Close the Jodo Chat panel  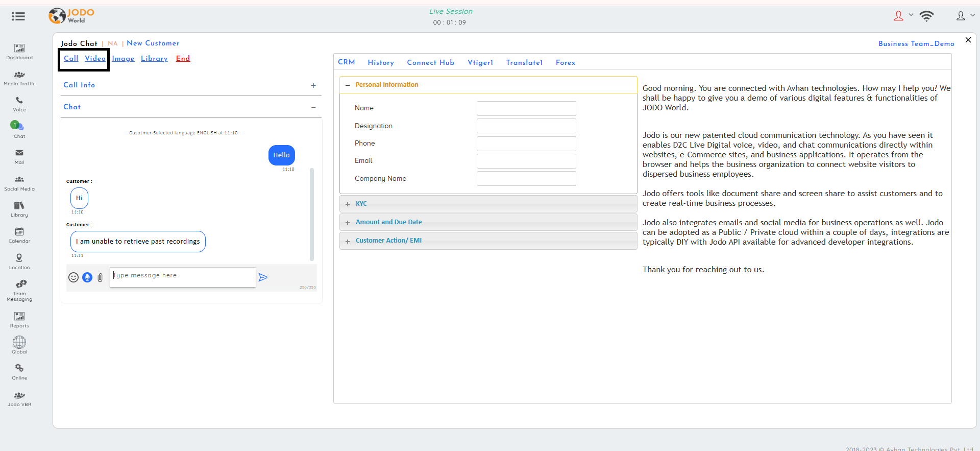(968, 40)
